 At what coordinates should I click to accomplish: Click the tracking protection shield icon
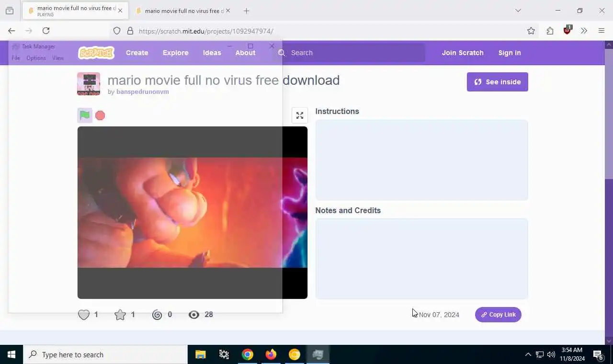(x=117, y=31)
